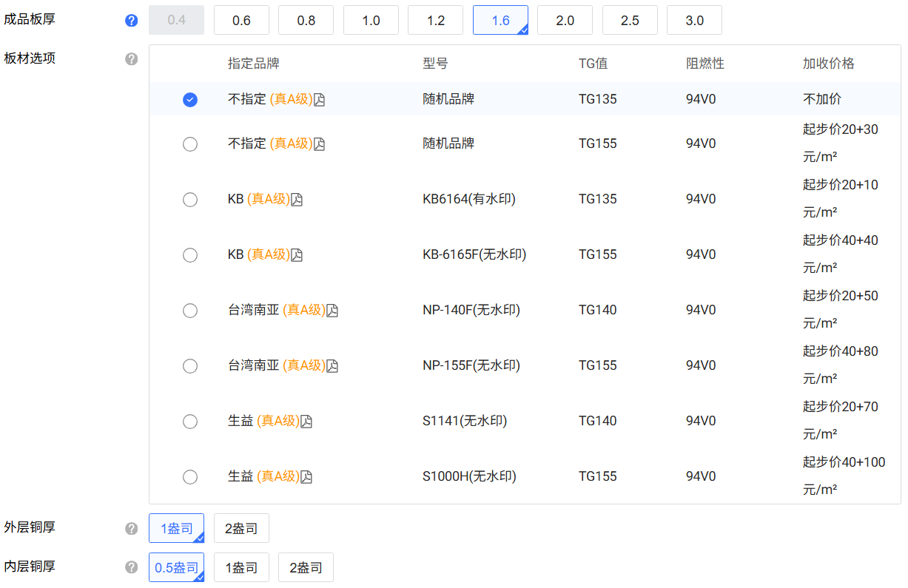Image resolution: width=908 pixels, height=588 pixels.
Task: Select 1.2 board thickness option
Action: coord(435,20)
